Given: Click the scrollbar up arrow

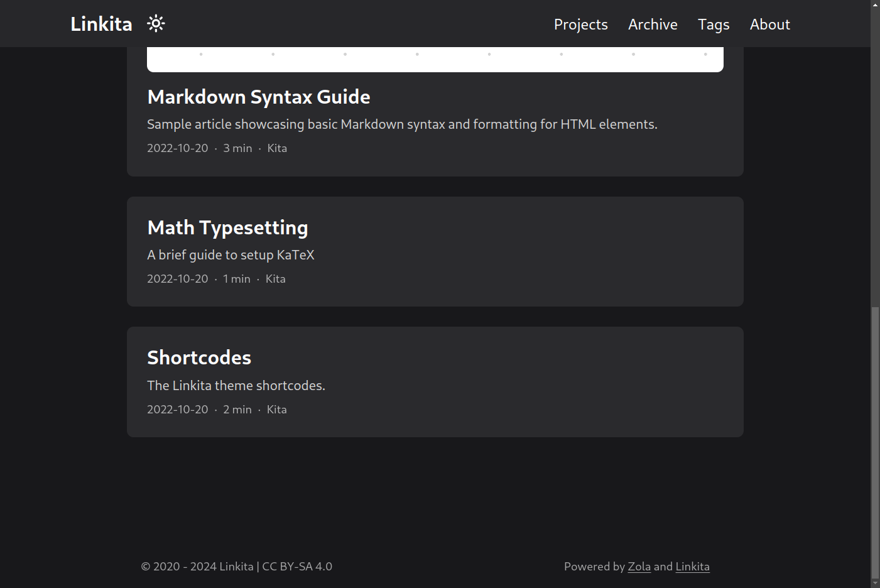Looking at the screenshot, I should tap(875, 5).
